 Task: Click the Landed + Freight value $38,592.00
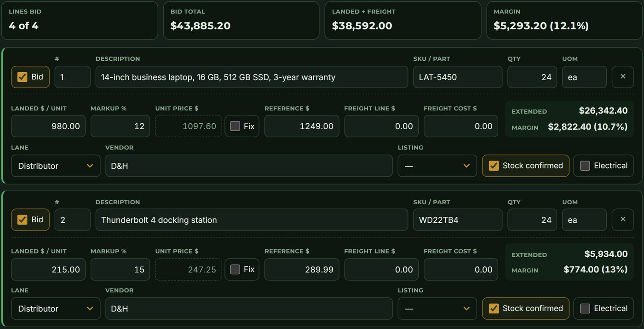tap(362, 26)
